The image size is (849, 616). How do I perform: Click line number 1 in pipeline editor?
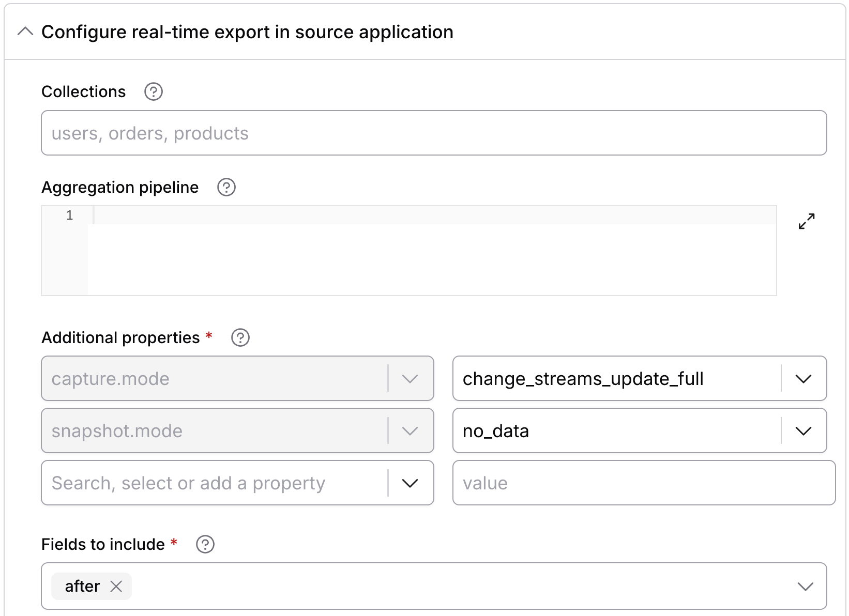[x=70, y=215]
